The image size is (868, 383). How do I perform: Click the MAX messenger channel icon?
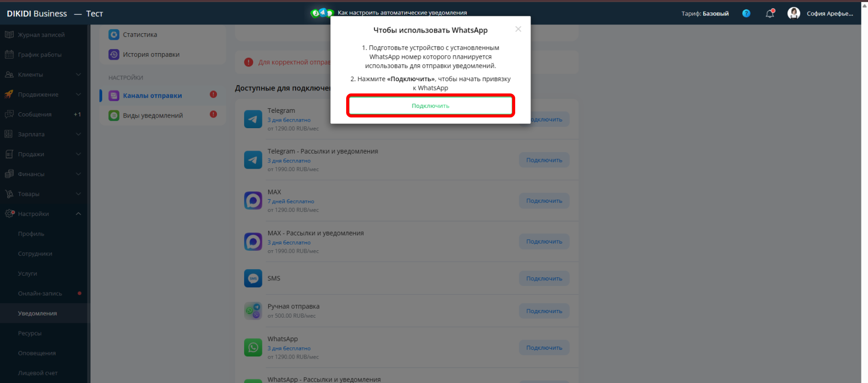click(x=253, y=201)
